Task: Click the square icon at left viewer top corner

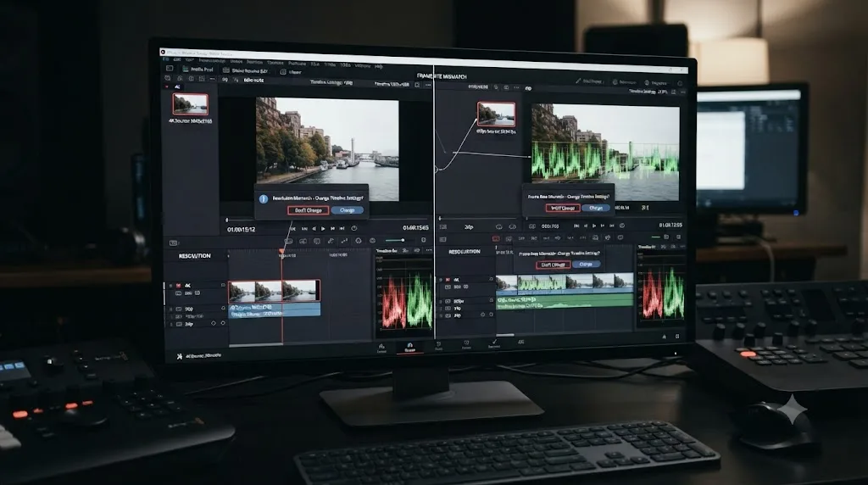Action: (x=417, y=86)
